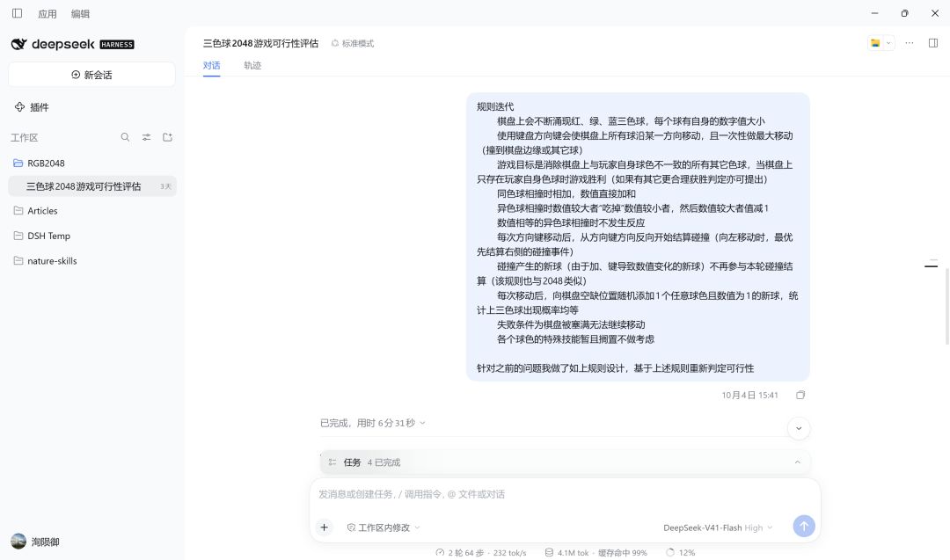The width and height of the screenshot is (950, 560).
Task: Search within the 工作区 workspace list
Action: 125,137
